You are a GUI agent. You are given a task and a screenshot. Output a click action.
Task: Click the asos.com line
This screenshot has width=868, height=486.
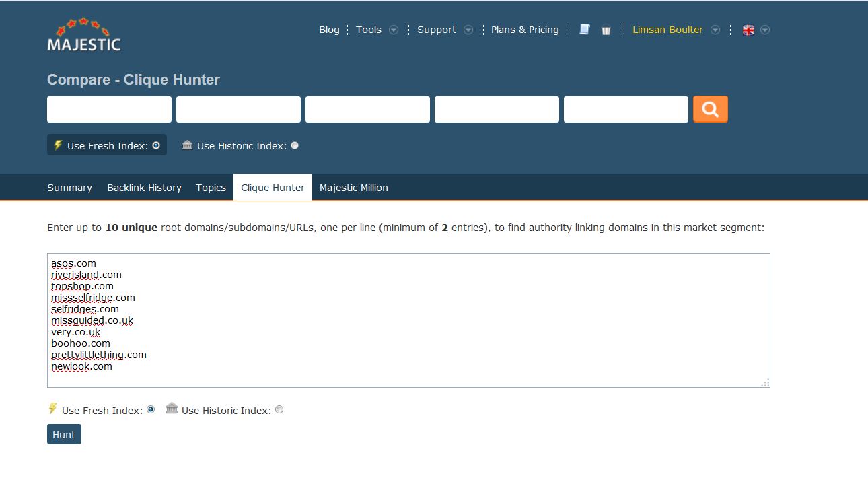pos(73,263)
